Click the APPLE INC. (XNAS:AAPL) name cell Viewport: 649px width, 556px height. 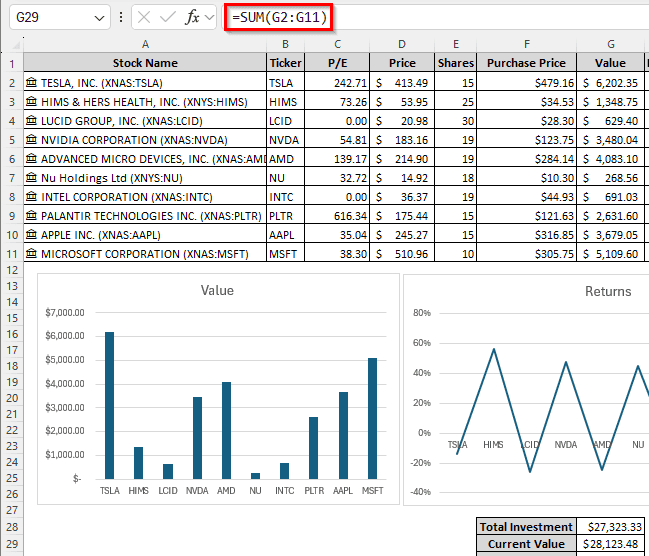(145, 235)
